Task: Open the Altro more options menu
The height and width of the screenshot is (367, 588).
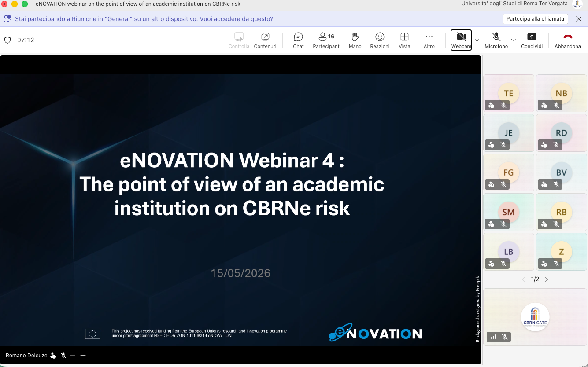Action: [429, 40]
